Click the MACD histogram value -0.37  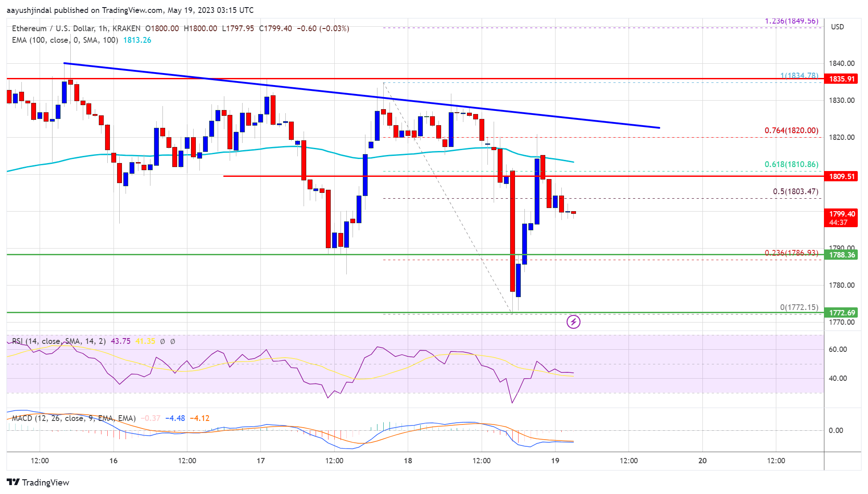click(150, 418)
